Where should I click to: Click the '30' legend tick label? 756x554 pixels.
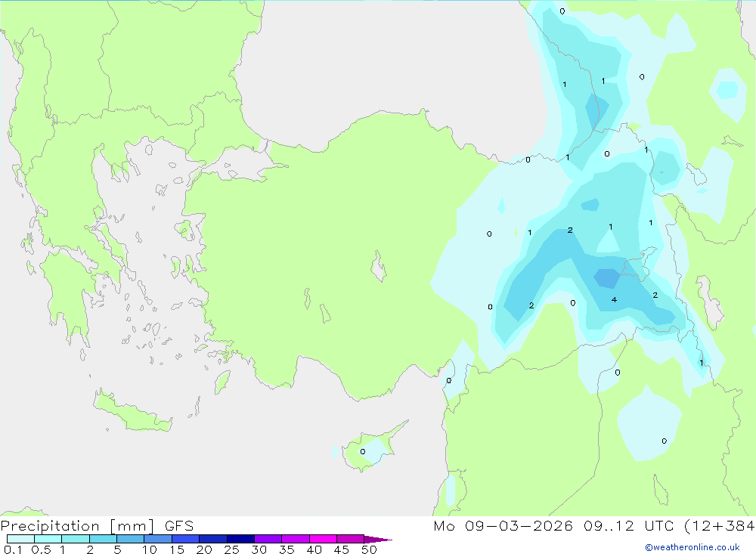(x=259, y=549)
